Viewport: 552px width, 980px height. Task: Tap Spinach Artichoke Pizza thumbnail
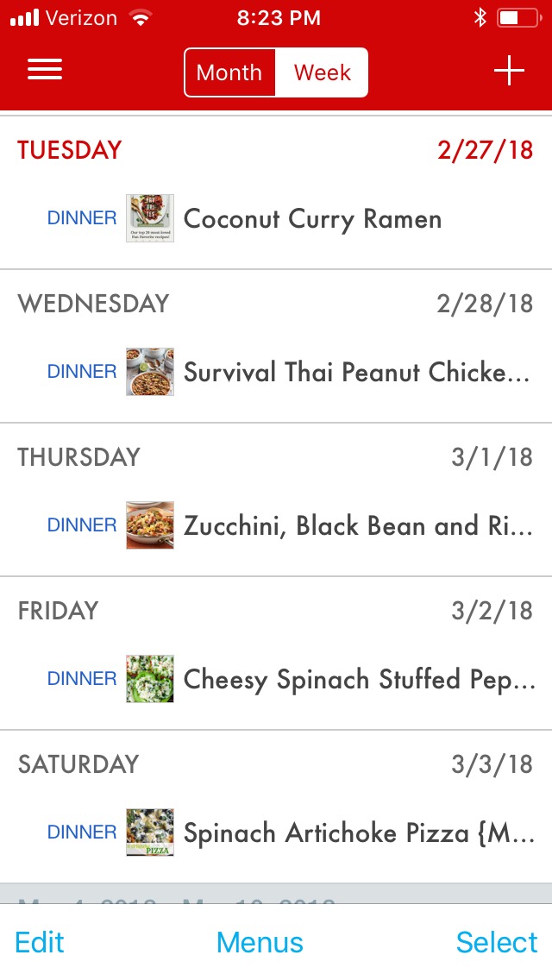[150, 832]
